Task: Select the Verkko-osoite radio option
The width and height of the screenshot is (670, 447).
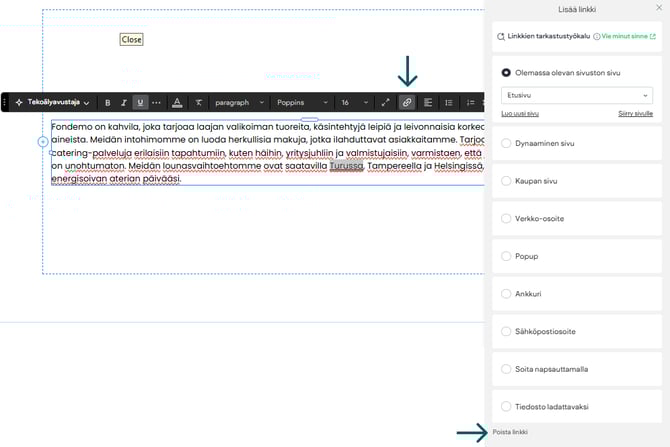Action: (x=506, y=219)
